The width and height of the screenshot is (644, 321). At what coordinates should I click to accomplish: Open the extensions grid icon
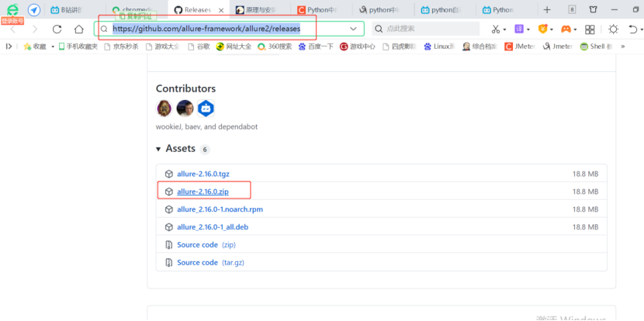(590, 29)
